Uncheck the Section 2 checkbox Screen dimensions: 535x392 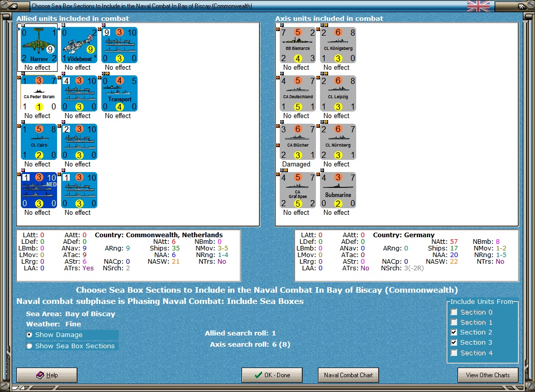454,332
